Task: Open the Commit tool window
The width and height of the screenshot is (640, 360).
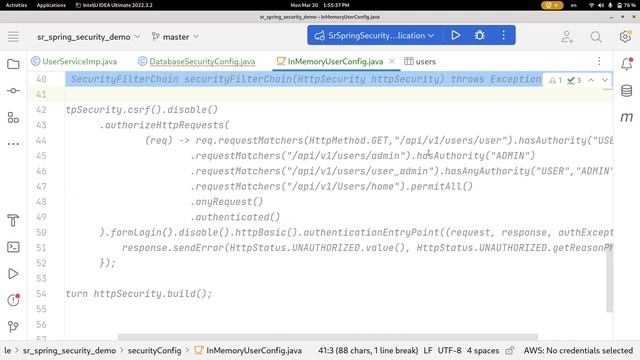Action: (x=13, y=91)
